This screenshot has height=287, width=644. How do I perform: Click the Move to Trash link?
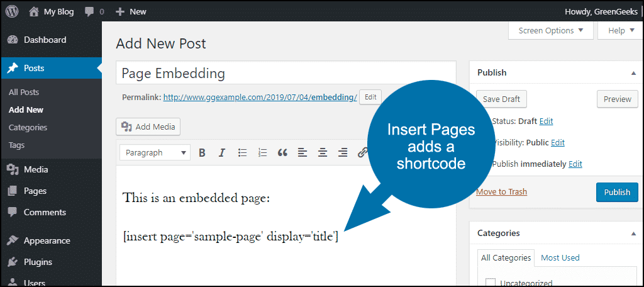[x=501, y=191]
